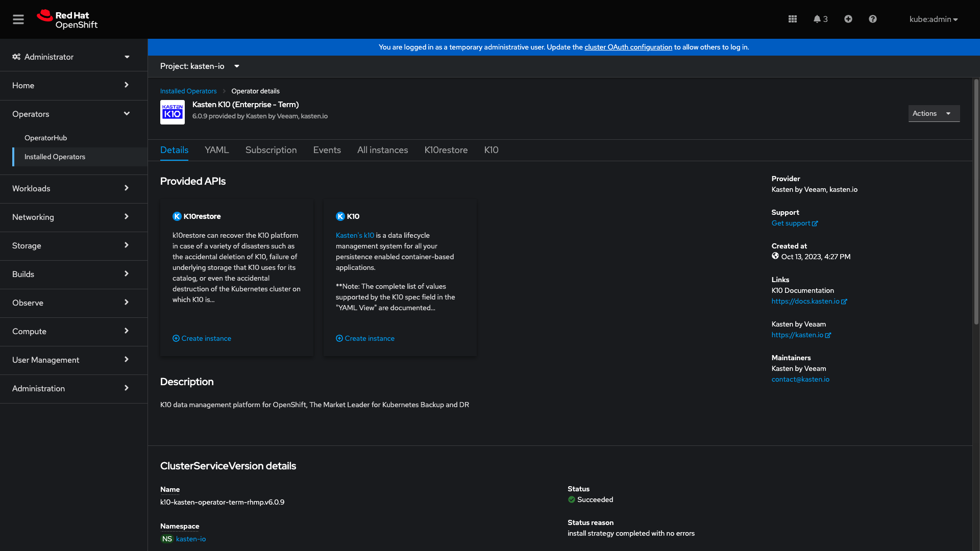
Task: Click the Administrator perspective gear icon
Action: pyautogui.click(x=16, y=57)
